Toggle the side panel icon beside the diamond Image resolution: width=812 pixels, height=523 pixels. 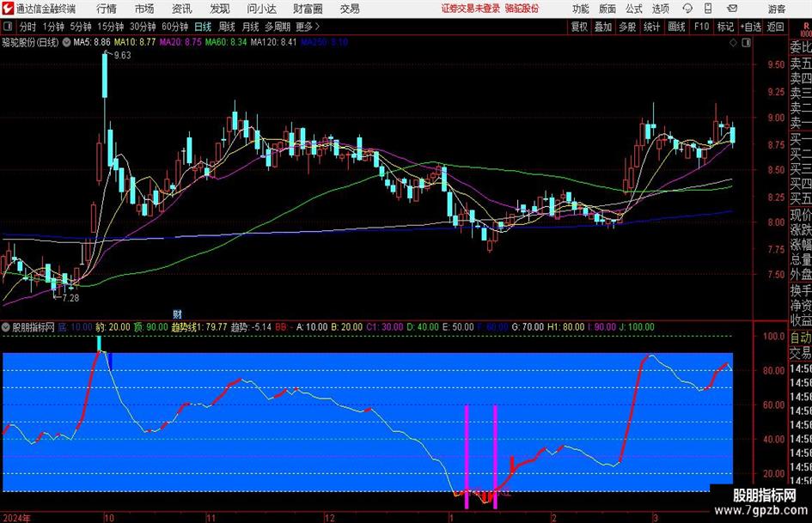pyautogui.click(x=746, y=42)
